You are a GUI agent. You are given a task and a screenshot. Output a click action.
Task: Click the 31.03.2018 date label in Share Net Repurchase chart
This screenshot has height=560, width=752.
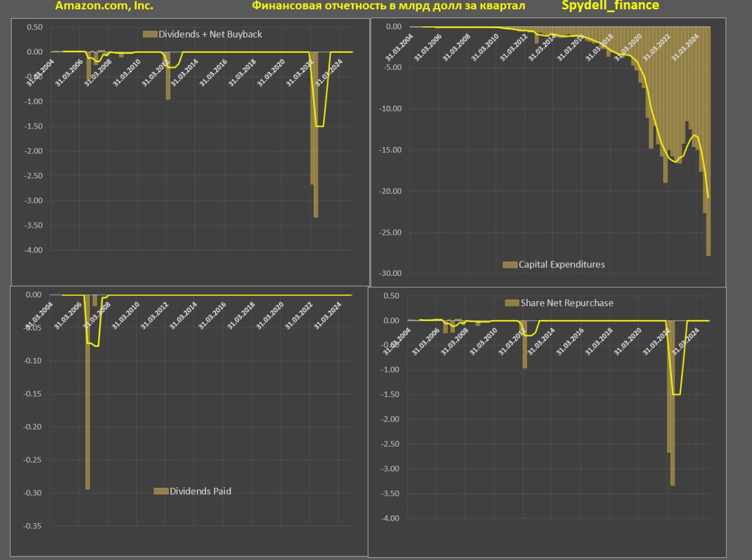pyautogui.click(x=599, y=342)
